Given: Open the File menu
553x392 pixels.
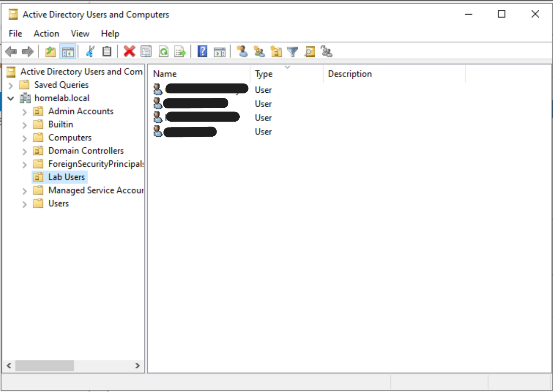Looking at the screenshot, I should 15,34.
